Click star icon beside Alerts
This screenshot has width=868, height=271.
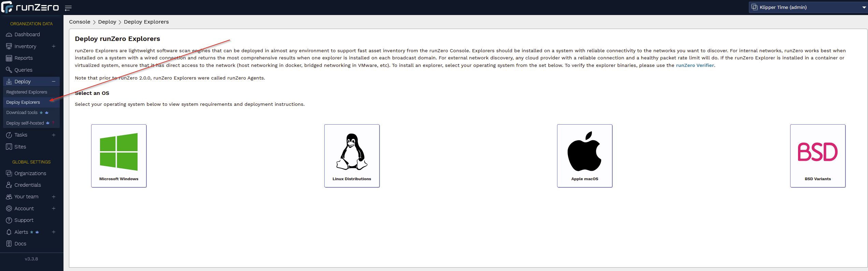tap(32, 232)
